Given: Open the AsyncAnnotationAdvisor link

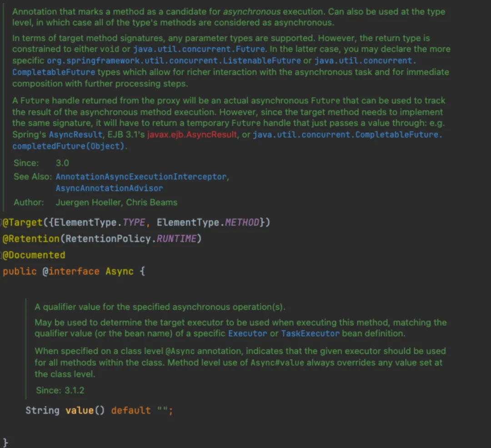Looking at the screenshot, I should [109, 188].
